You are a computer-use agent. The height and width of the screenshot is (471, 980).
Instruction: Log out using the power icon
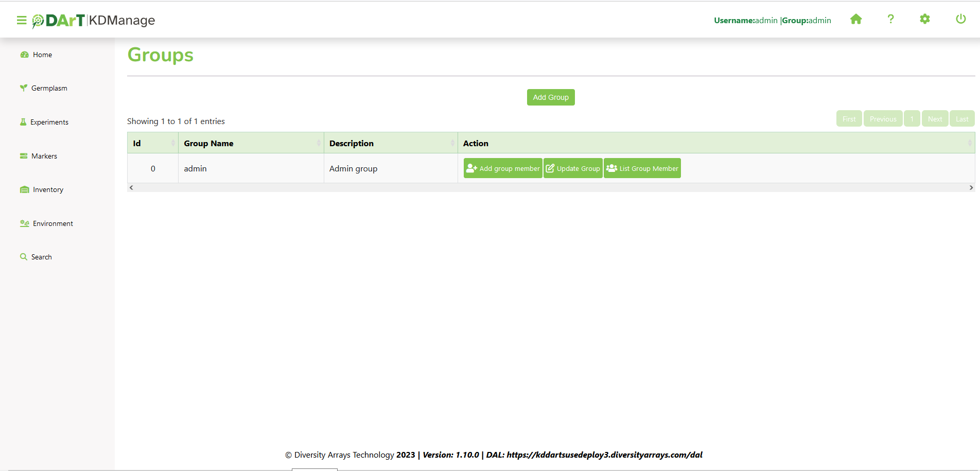coord(960,20)
